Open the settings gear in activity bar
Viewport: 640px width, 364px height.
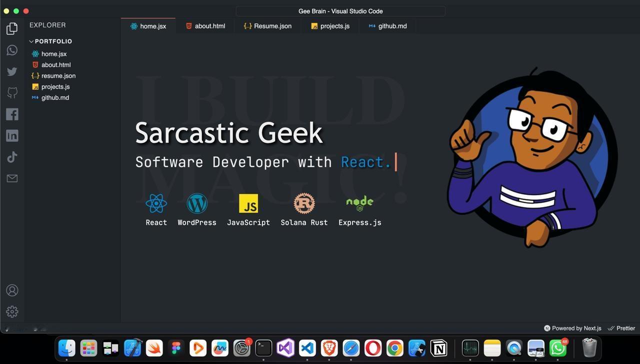[12, 312]
